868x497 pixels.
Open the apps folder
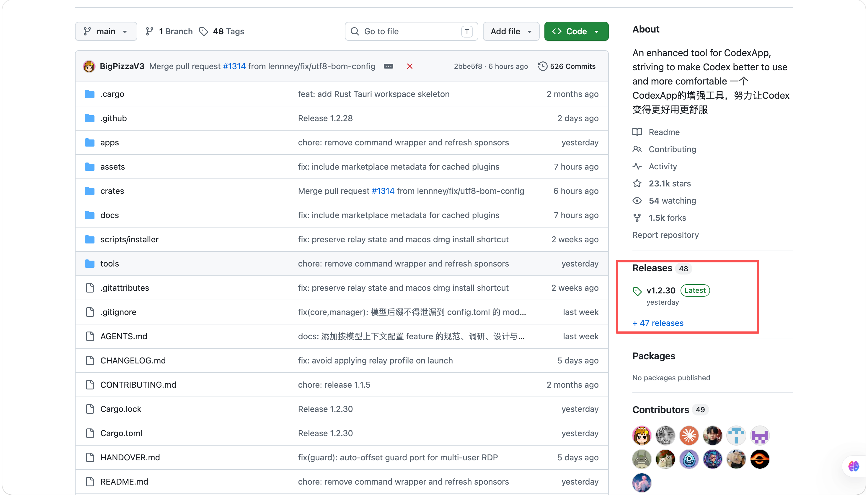pyautogui.click(x=110, y=142)
